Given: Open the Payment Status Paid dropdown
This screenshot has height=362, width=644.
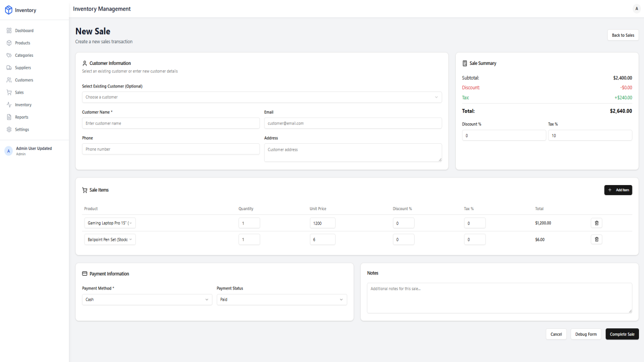Looking at the screenshot, I should click(282, 300).
